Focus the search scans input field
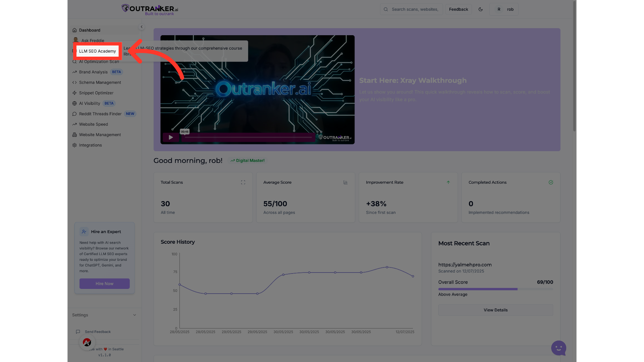 point(415,9)
